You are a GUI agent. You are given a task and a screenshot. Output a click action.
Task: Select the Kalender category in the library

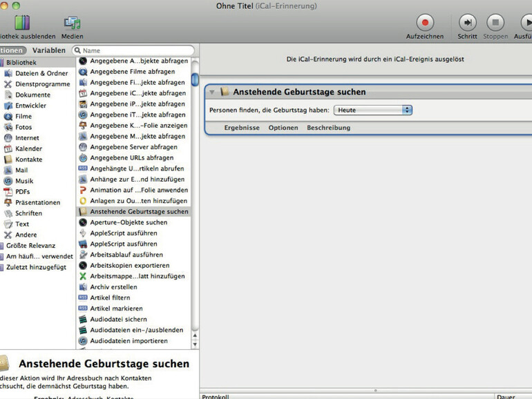coord(28,148)
